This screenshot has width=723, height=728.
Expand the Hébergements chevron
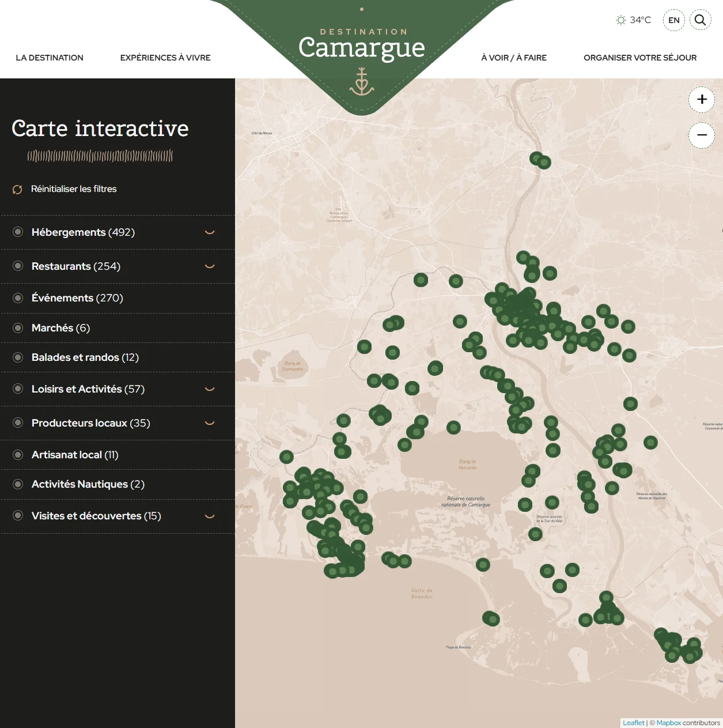click(x=210, y=232)
